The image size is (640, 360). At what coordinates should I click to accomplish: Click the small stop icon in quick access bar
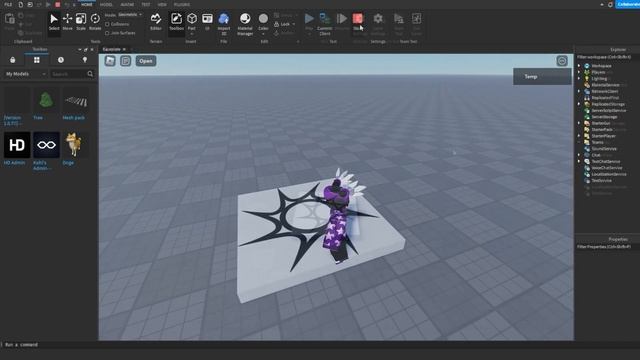pyautogui.click(x=58, y=4)
